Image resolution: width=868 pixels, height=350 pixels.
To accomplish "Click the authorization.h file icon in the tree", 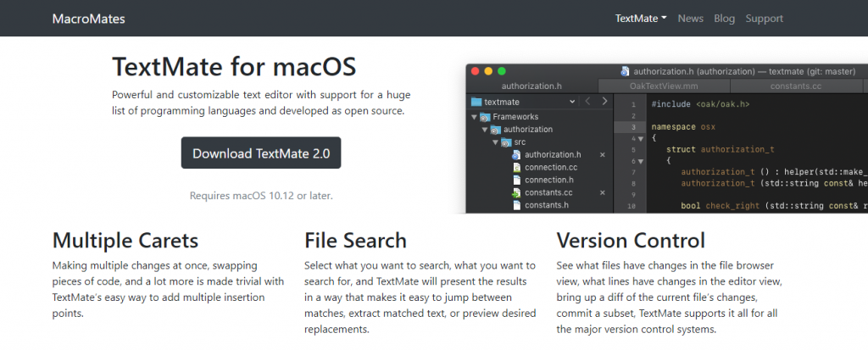I will [515, 155].
